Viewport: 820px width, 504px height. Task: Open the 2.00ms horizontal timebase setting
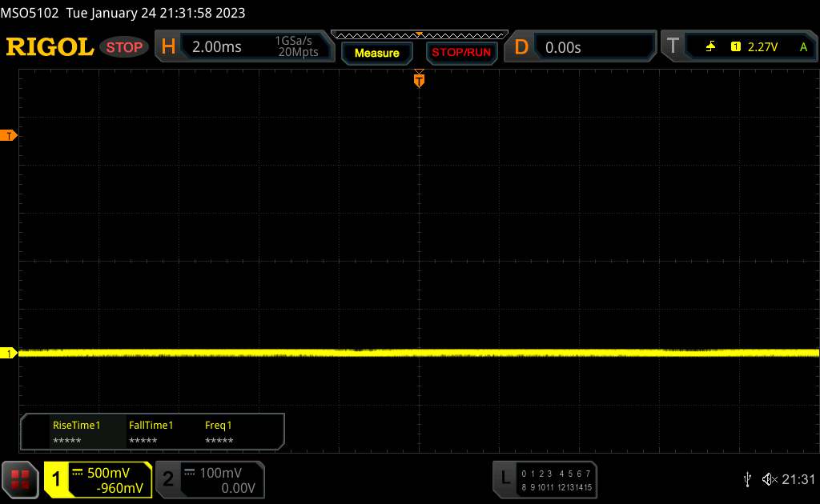coord(217,47)
